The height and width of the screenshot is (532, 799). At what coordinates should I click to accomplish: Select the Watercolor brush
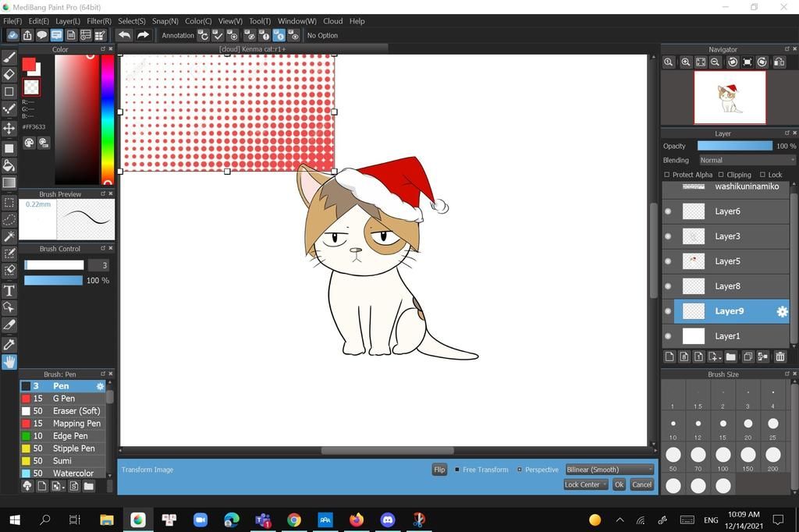tap(62, 473)
